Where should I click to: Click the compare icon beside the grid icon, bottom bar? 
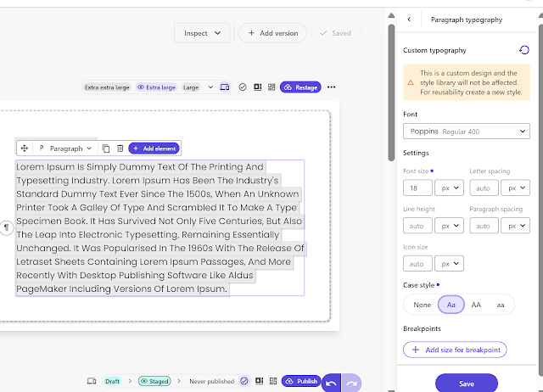point(259,381)
